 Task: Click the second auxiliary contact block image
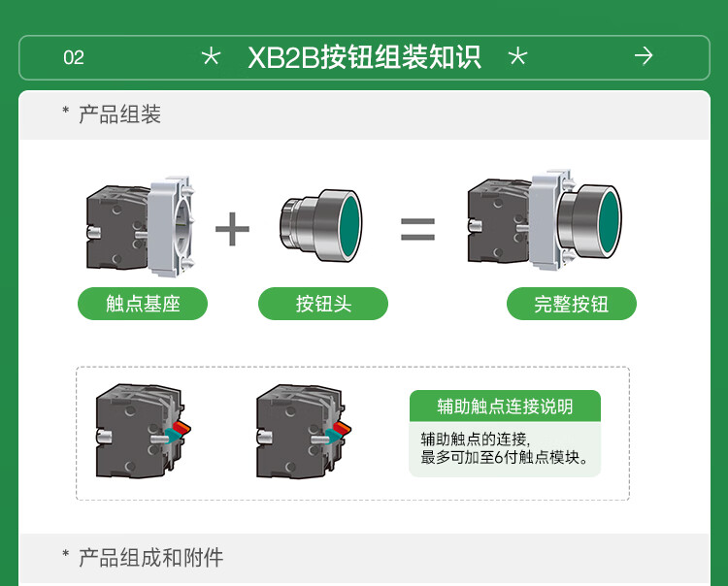304,432
